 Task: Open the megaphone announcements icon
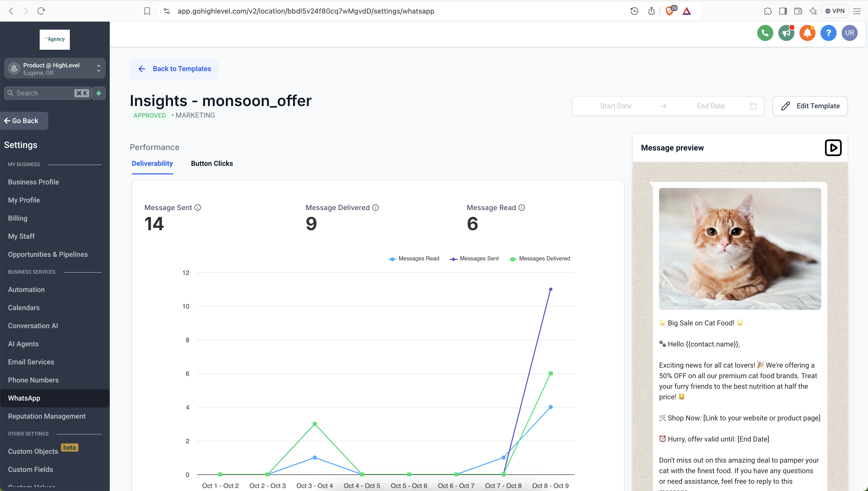786,33
